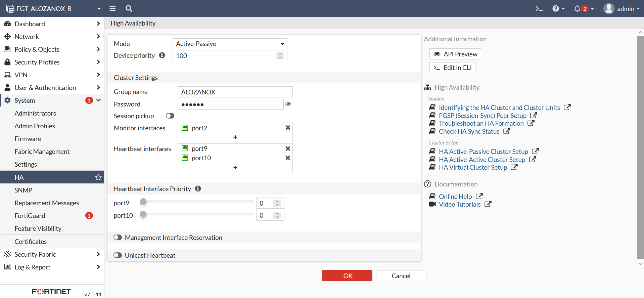
Task: Enable the Session pickup toggle
Action: click(x=170, y=116)
